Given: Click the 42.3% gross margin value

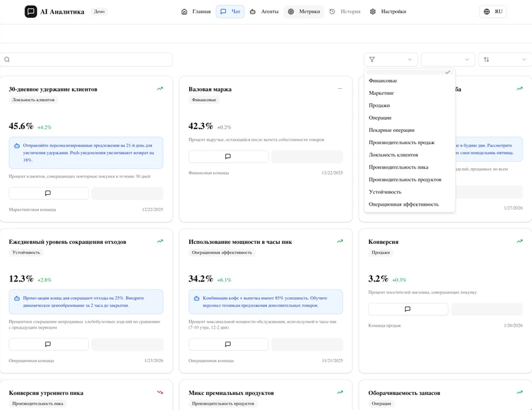Looking at the screenshot, I should pyautogui.click(x=201, y=126).
